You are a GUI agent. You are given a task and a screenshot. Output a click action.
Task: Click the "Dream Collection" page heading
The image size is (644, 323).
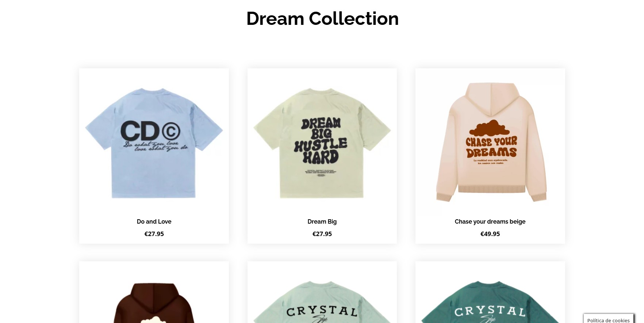(322, 19)
